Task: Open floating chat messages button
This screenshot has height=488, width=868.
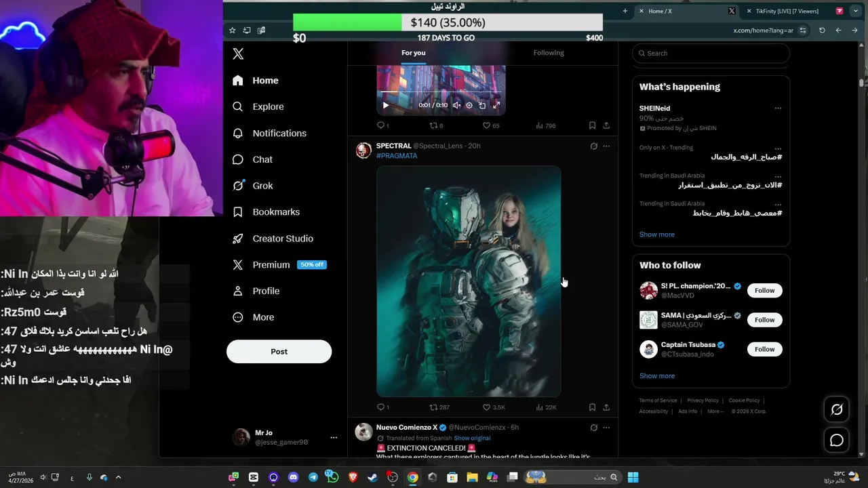Action: pyautogui.click(x=837, y=441)
